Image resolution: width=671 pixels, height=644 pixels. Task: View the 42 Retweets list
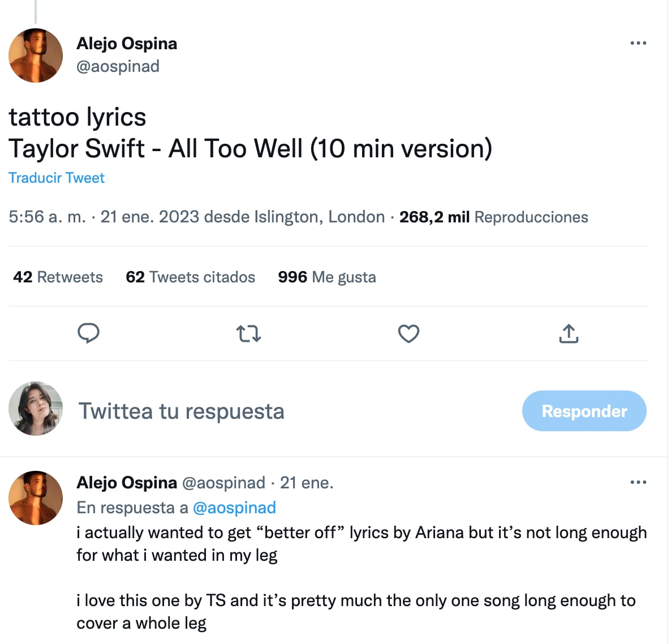coord(58,277)
